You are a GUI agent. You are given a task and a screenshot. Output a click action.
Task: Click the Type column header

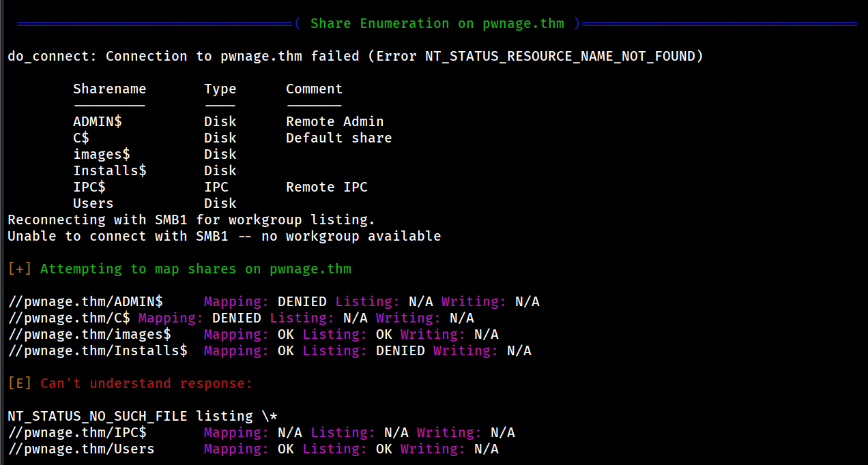(220, 89)
